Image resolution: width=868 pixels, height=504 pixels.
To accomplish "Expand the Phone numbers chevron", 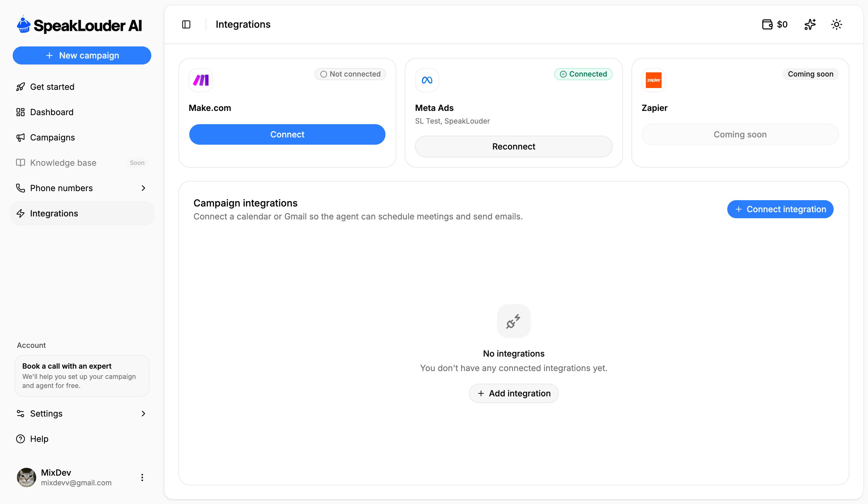I will click(x=143, y=188).
